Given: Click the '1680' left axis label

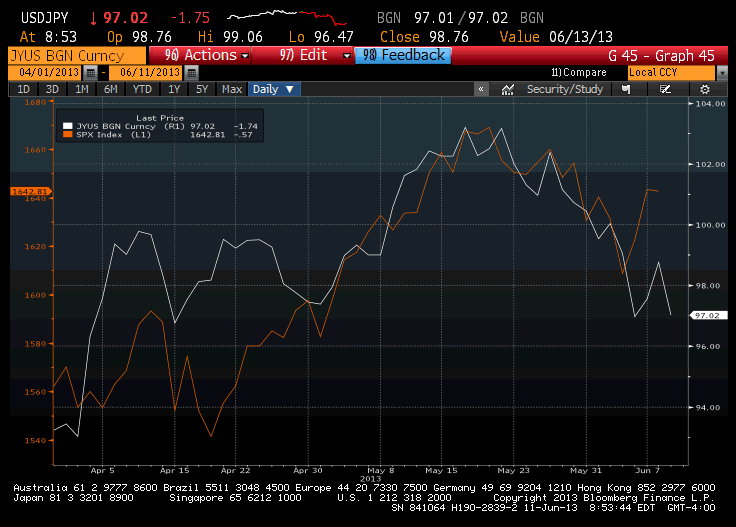Looking at the screenshot, I should coord(35,102).
